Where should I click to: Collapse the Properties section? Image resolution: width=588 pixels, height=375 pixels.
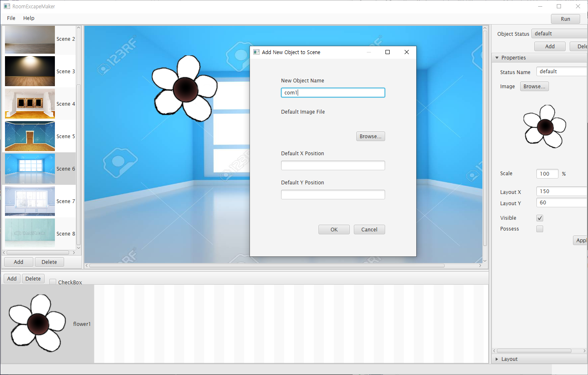coord(497,58)
